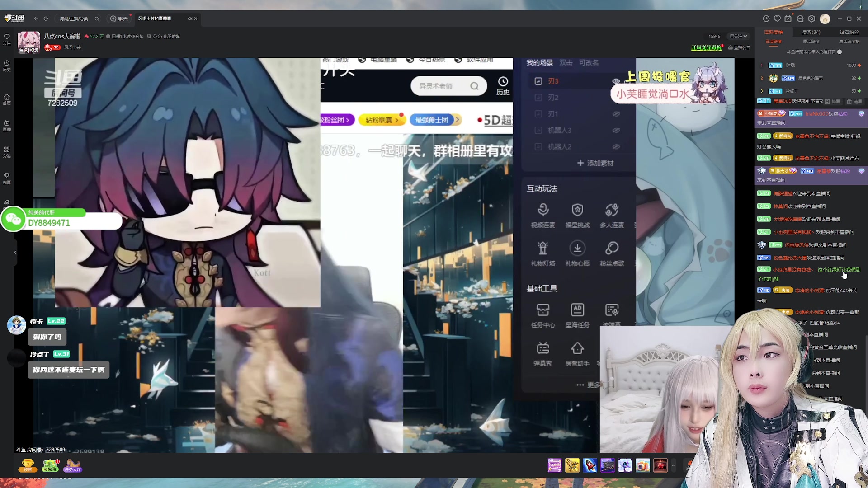Viewport: 868px width, 488px height.
Task: Toggle the 锁屏 chat lock
Action: click(833, 102)
